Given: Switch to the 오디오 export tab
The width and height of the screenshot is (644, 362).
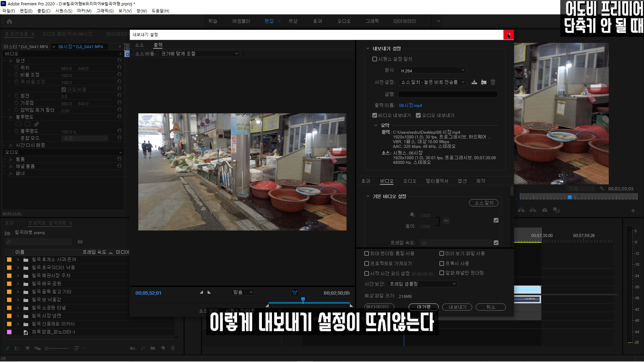Looking at the screenshot, I should tap(410, 181).
